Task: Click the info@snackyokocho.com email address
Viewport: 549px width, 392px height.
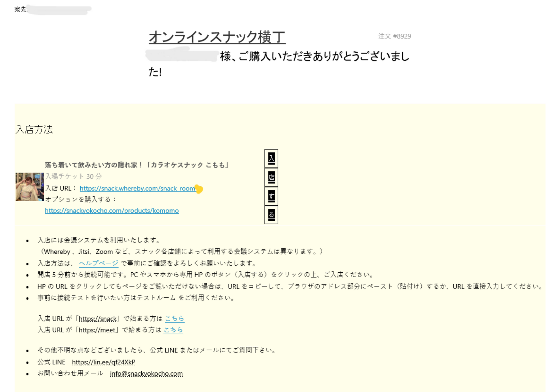Action: point(146,374)
